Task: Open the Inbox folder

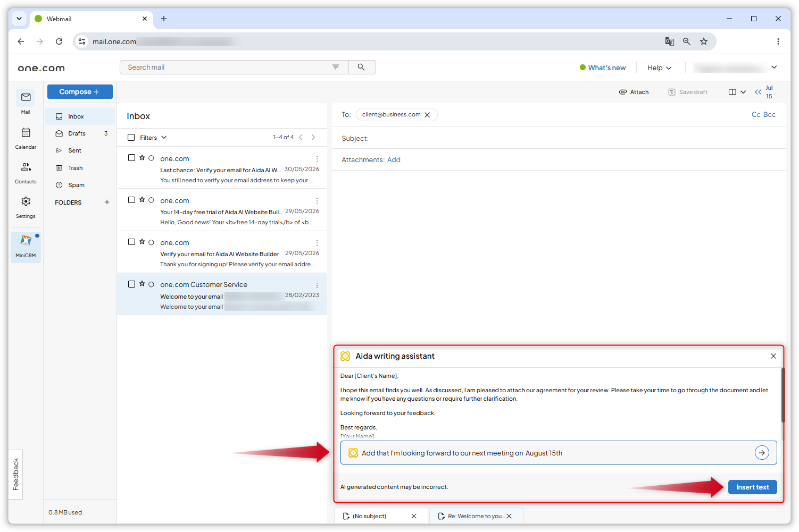Action: click(80, 116)
